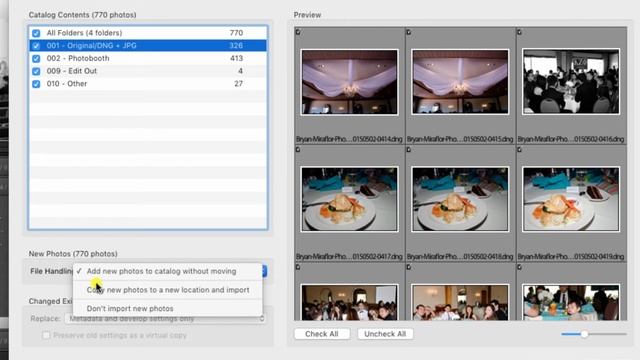Adjust the preview thumbnail size slider
Viewport: 640px width, 360px height.
pyautogui.click(x=584, y=334)
